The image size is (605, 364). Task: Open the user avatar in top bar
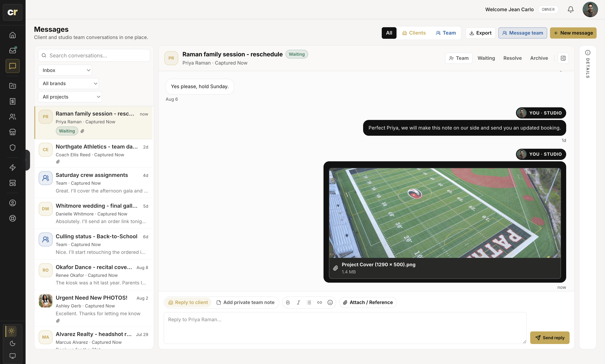point(590,10)
